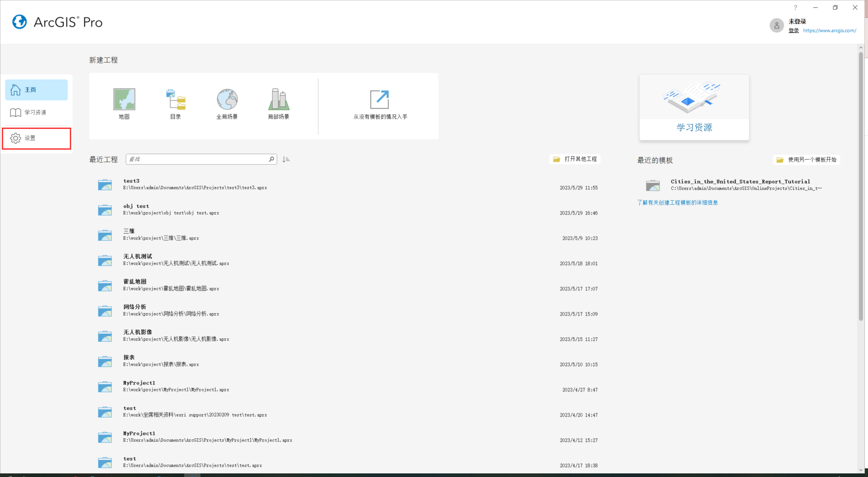Create a new Local Scene (局部场景)
Image resolution: width=868 pixels, height=477 pixels.
coord(278,104)
